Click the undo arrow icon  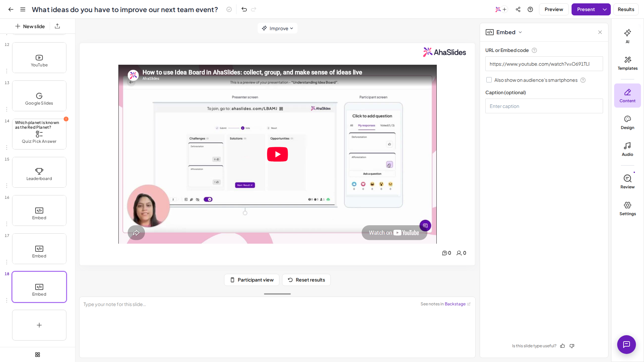244,9
